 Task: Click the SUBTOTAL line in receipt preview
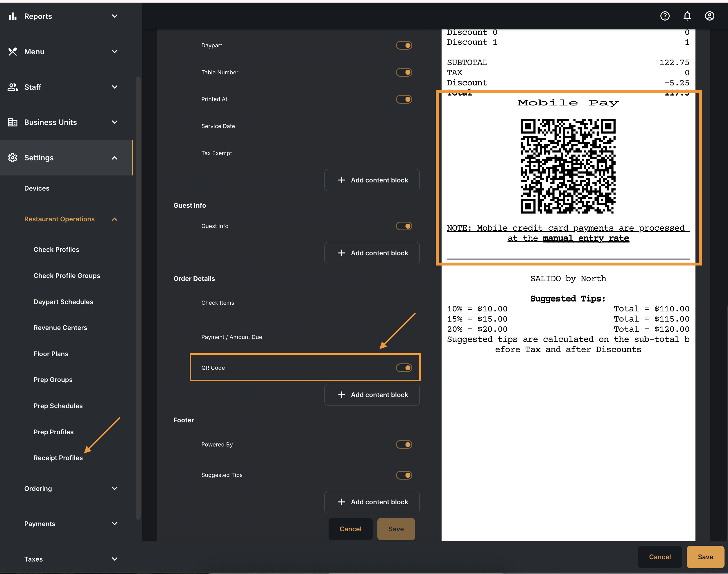568,62
